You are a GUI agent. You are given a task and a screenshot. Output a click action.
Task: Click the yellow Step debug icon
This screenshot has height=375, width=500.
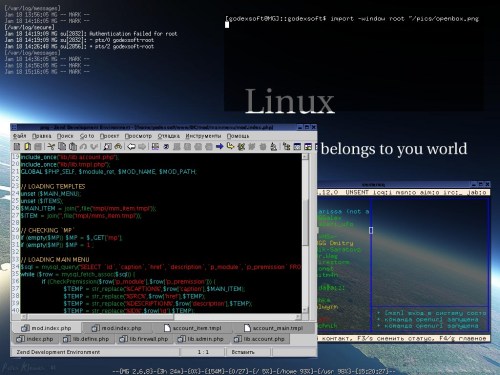230,147
